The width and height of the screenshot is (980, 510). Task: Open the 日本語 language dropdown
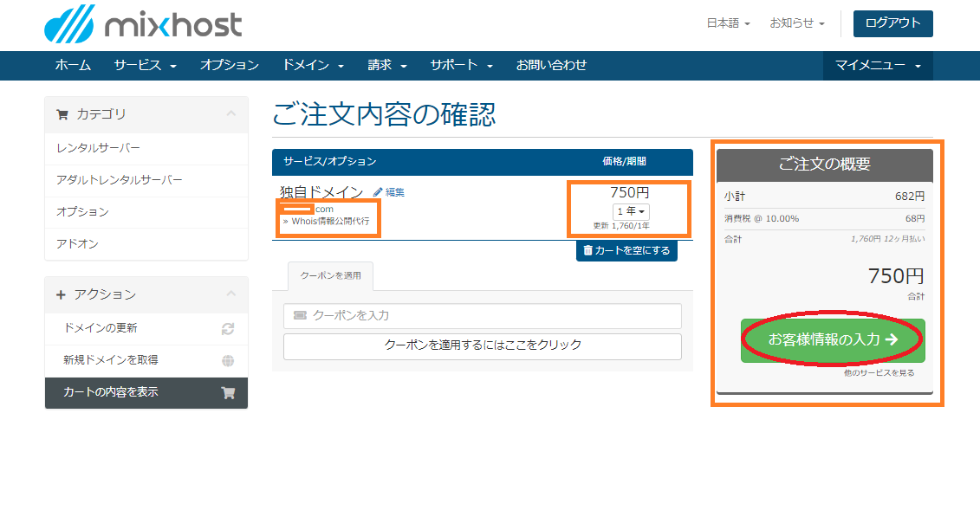[x=727, y=23]
